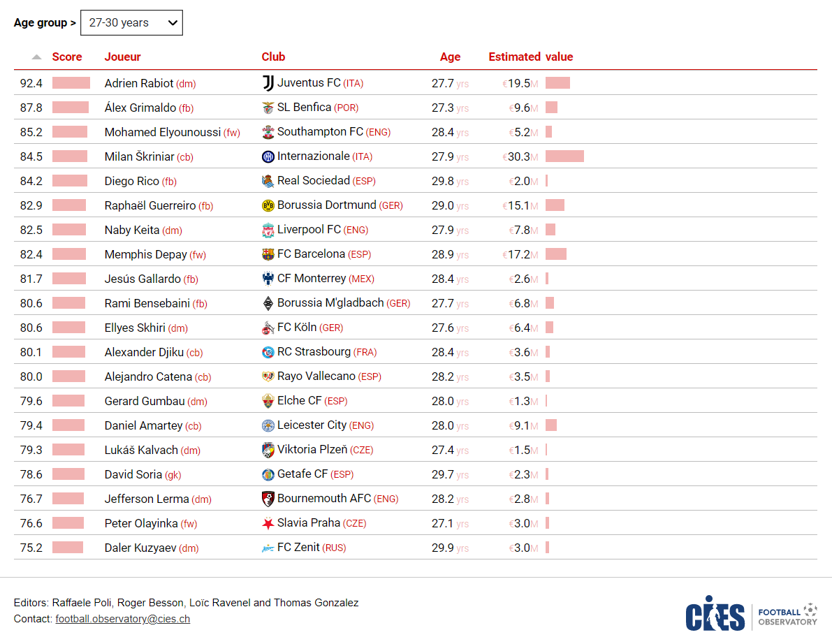Click the Juventus FC crest icon
Viewport: 832px width, 644px height.
268,83
